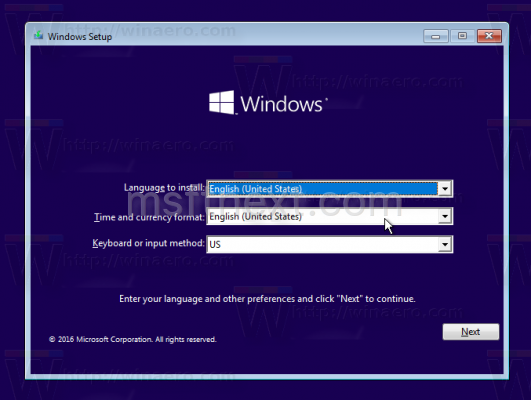Click the "Keyboard or input method:" label

coord(149,243)
